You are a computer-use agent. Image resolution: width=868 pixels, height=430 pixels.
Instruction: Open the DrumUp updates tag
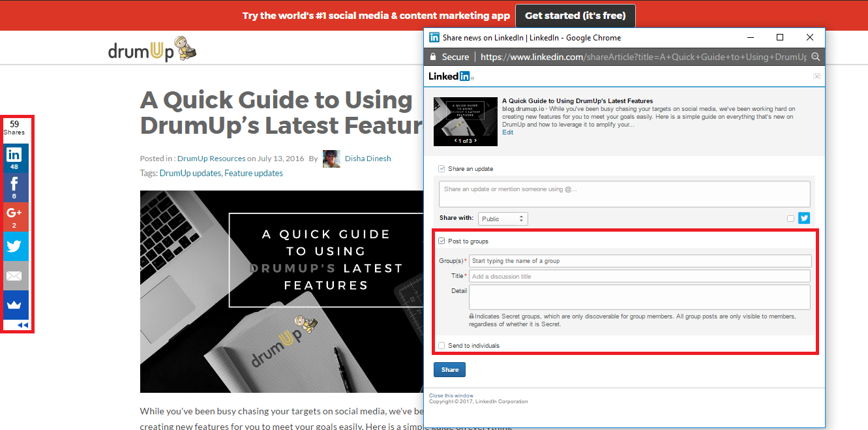click(x=190, y=174)
